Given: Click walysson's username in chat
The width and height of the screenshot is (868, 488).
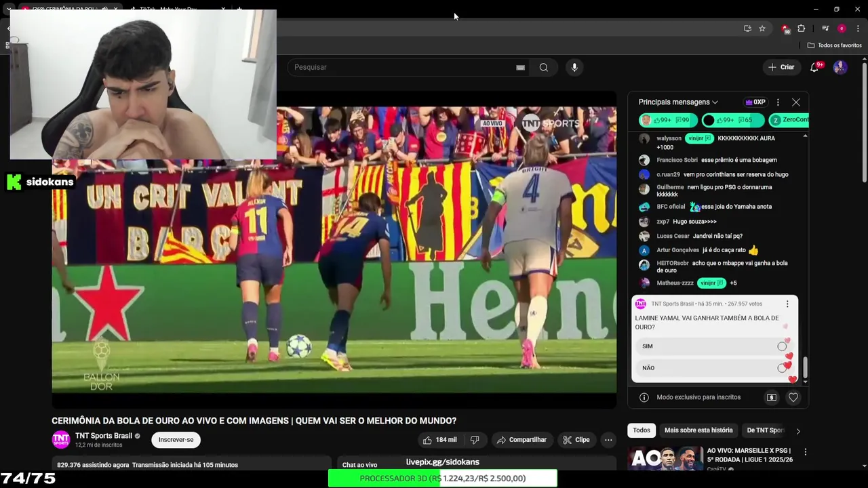Looking at the screenshot, I should 669,138.
